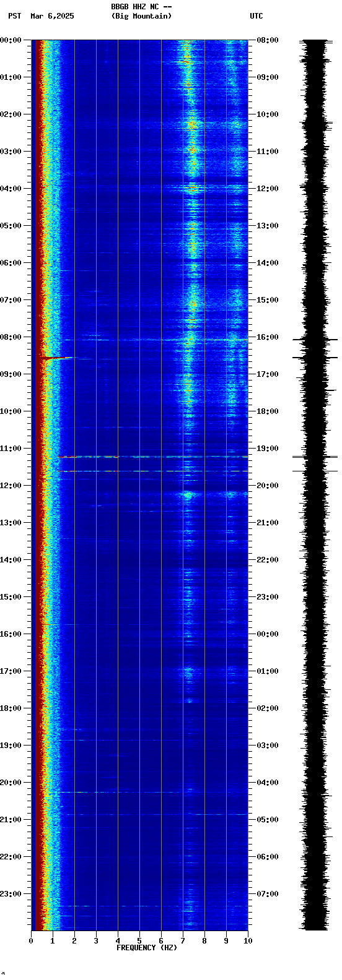
Task: Select the "22:00" PST axis label
Action: tap(11, 857)
